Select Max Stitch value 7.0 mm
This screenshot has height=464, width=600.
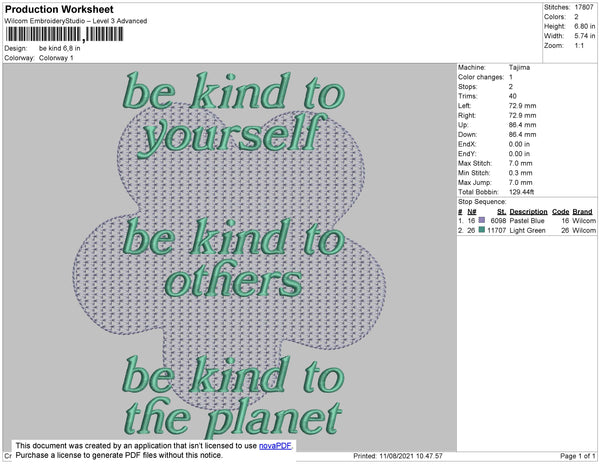(x=520, y=163)
